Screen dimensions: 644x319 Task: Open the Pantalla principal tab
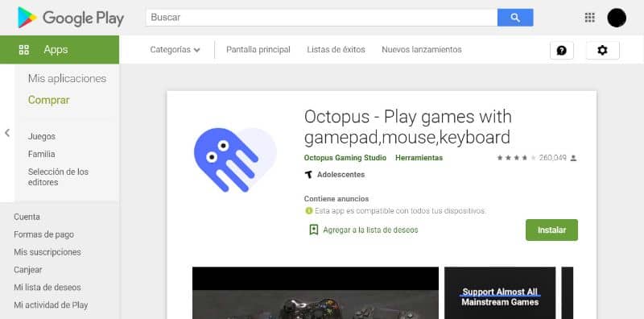click(258, 50)
